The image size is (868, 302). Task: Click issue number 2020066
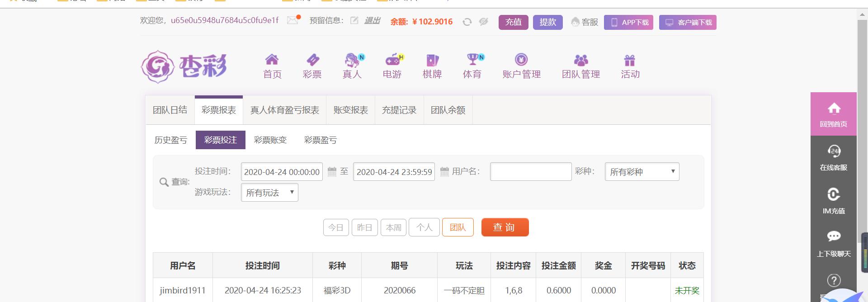(x=400, y=290)
